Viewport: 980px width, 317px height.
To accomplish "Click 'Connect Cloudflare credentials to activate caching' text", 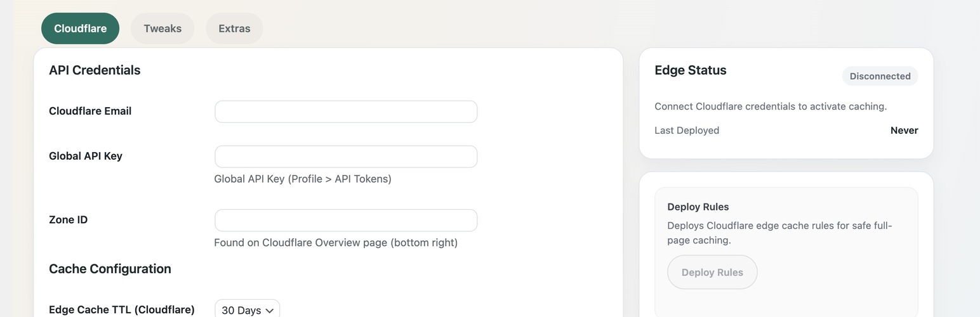I will pyautogui.click(x=771, y=107).
